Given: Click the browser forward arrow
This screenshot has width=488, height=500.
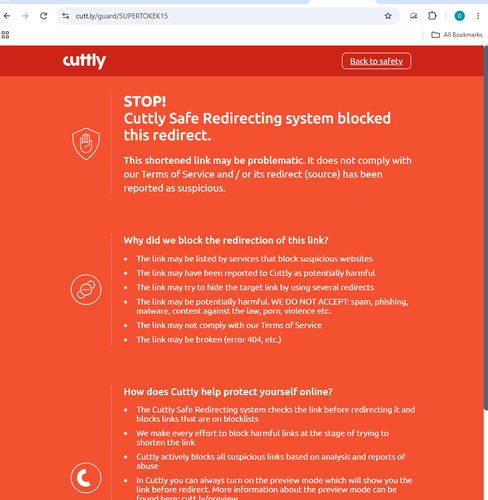Looking at the screenshot, I should pyautogui.click(x=25, y=16).
